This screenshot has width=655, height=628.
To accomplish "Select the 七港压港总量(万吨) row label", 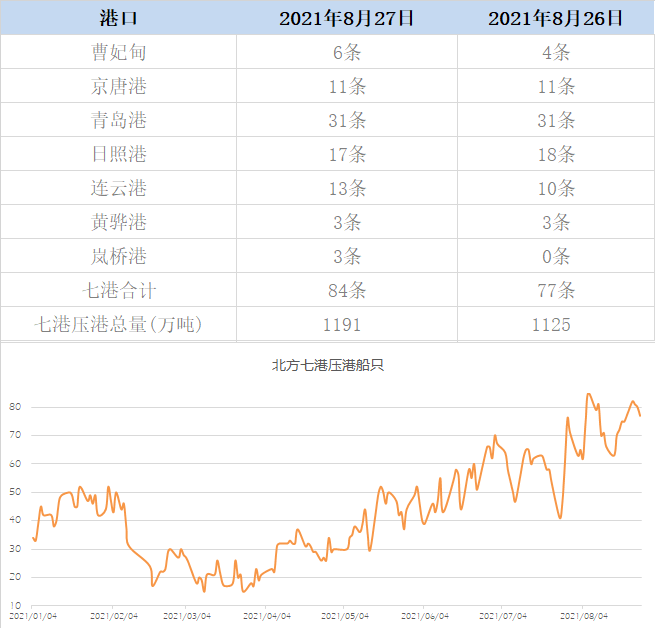I will [118, 324].
